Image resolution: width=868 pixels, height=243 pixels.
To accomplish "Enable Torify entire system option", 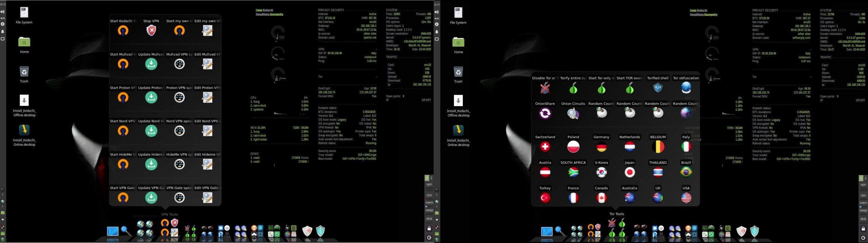I will (x=573, y=88).
